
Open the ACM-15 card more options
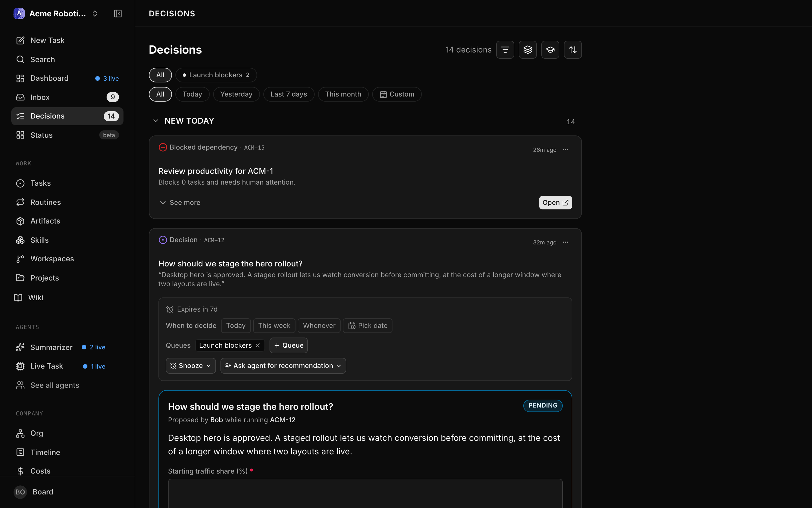565,150
